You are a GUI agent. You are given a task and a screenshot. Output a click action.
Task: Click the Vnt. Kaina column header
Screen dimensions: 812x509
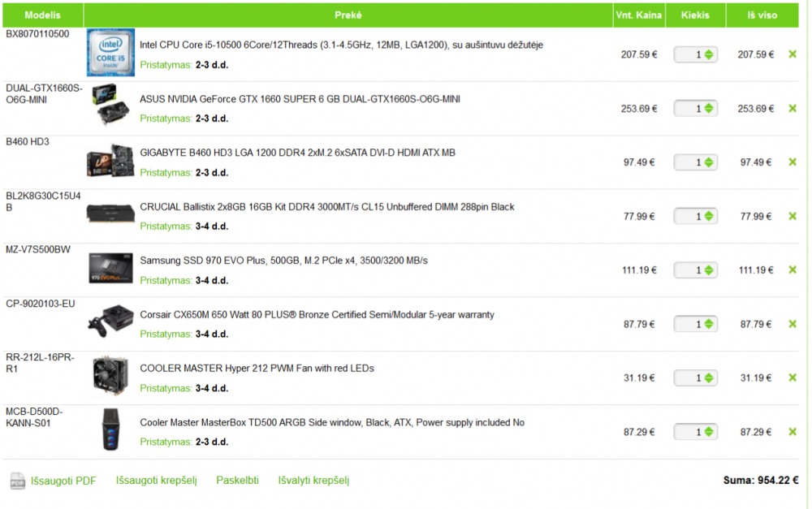coord(638,15)
